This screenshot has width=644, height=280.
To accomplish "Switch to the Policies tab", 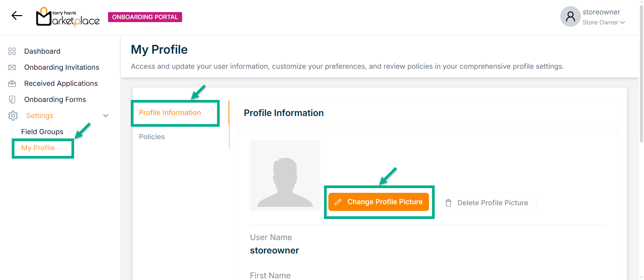I will pyautogui.click(x=152, y=137).
